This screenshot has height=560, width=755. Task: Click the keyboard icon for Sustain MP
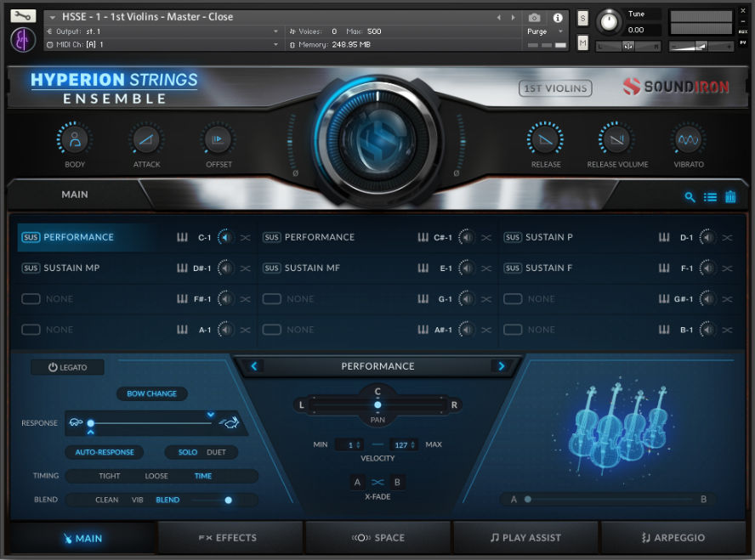click(x=182, y=269)
